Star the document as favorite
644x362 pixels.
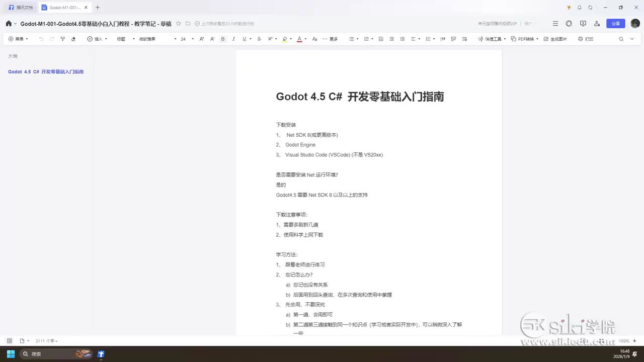178,24
